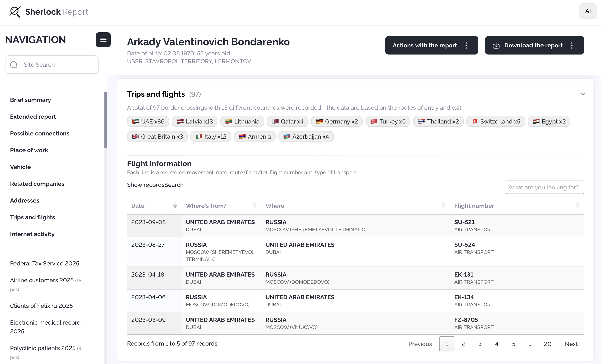Click the search magnifier icon in Site Search
This screenshot has height=364, width=601.
14,65
